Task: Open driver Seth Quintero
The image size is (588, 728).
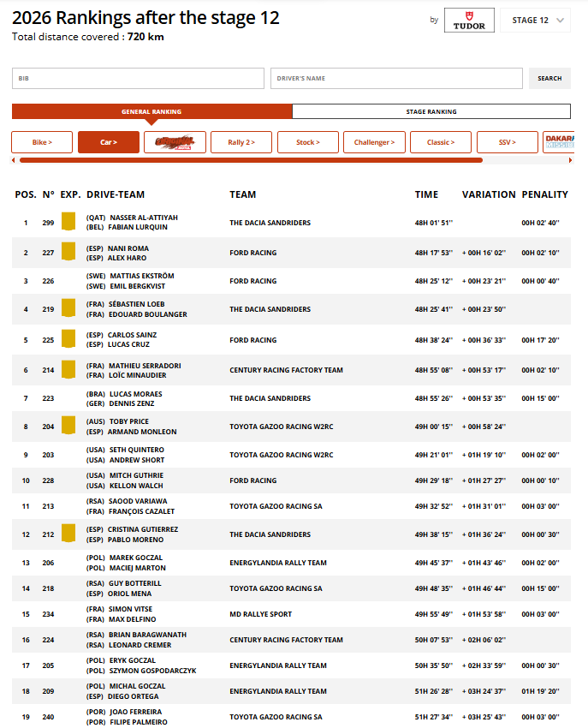Action: tap(137, 450)
